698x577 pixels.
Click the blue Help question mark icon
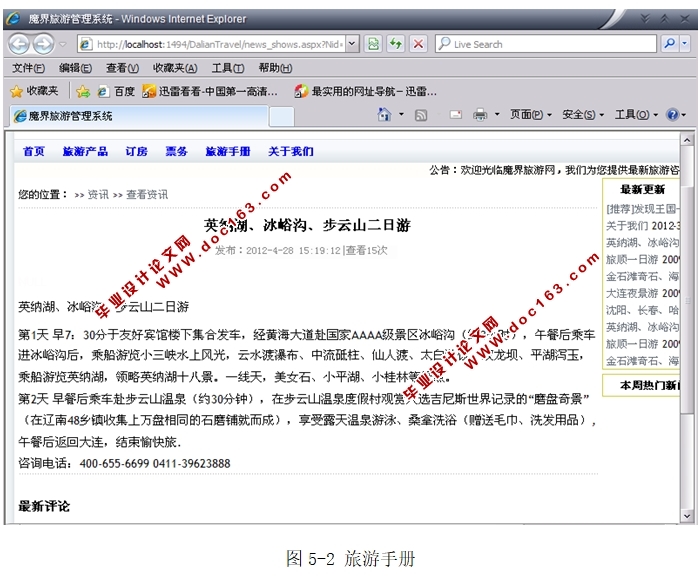pos(672,115)
